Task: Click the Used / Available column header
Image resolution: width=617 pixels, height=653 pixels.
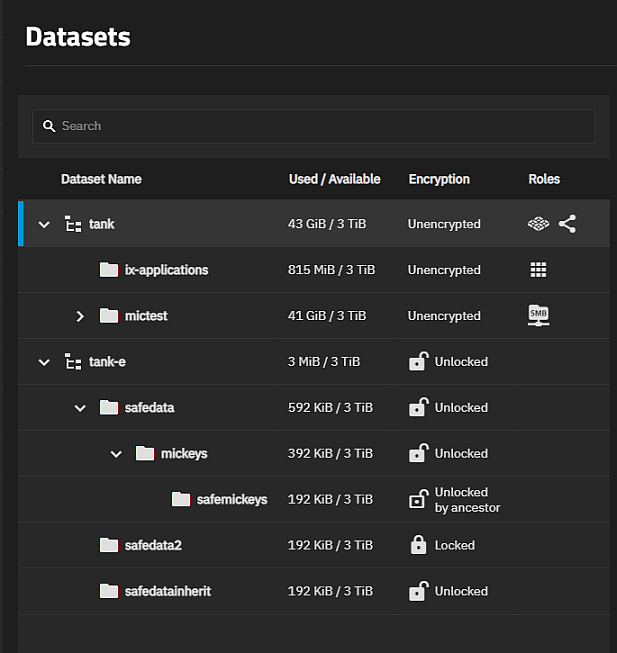Action: coord(335,179)
